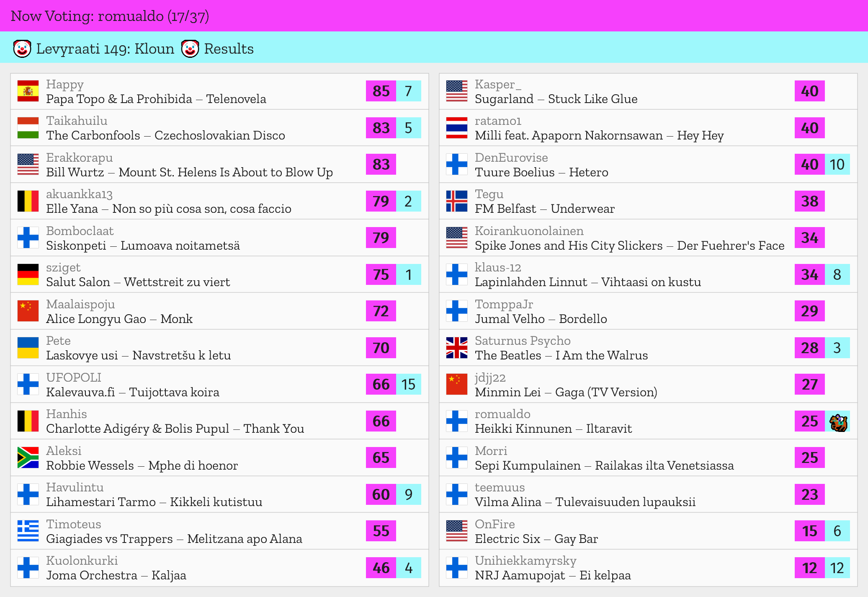Click UFOPOLI's cyan 15 points box

tap(408, 385)
